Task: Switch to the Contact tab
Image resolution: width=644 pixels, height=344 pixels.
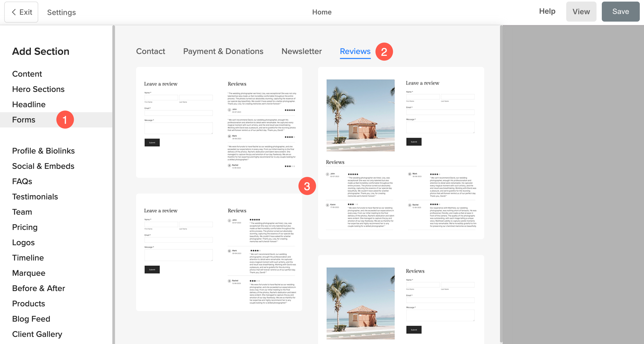Action: 150,51
